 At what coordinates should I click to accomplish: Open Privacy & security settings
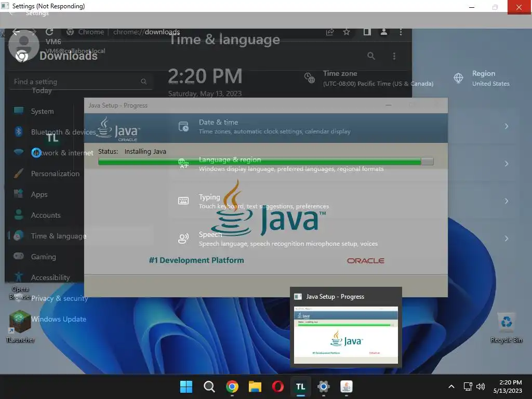click(59, 298)
